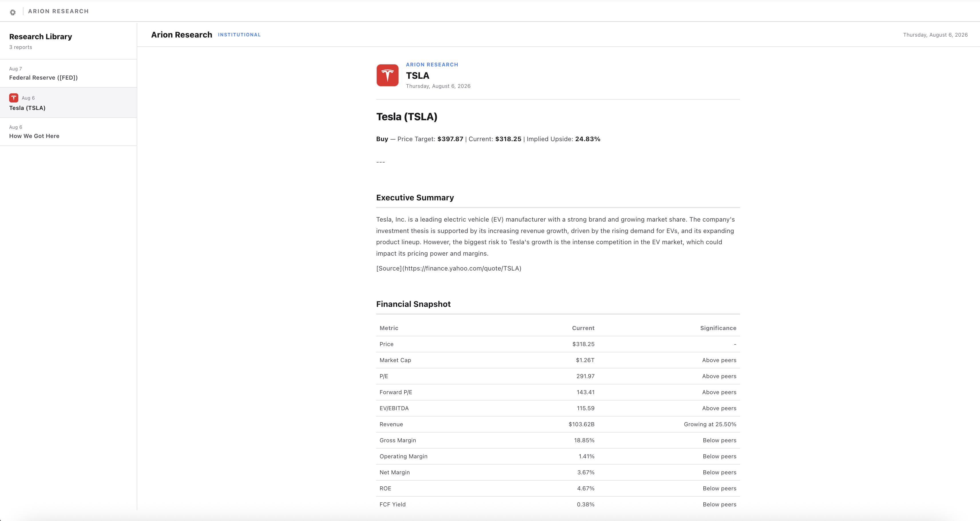980x521 pixels.
Task: Click the Revenue value $103.62B
Action: coord(581,424)
